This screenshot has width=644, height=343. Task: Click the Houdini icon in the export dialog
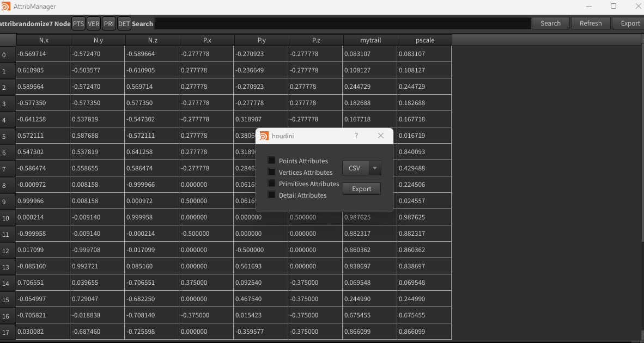(x=264, y=136)
